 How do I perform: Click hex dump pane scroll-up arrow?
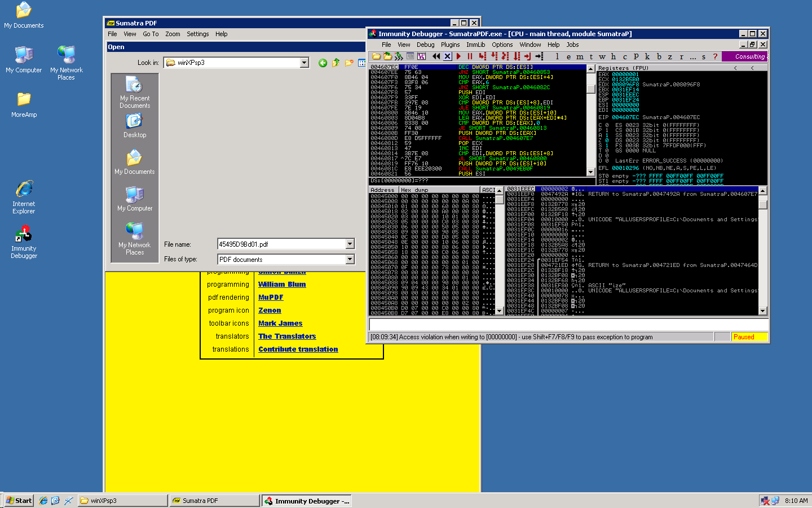[x=499, y=191]
